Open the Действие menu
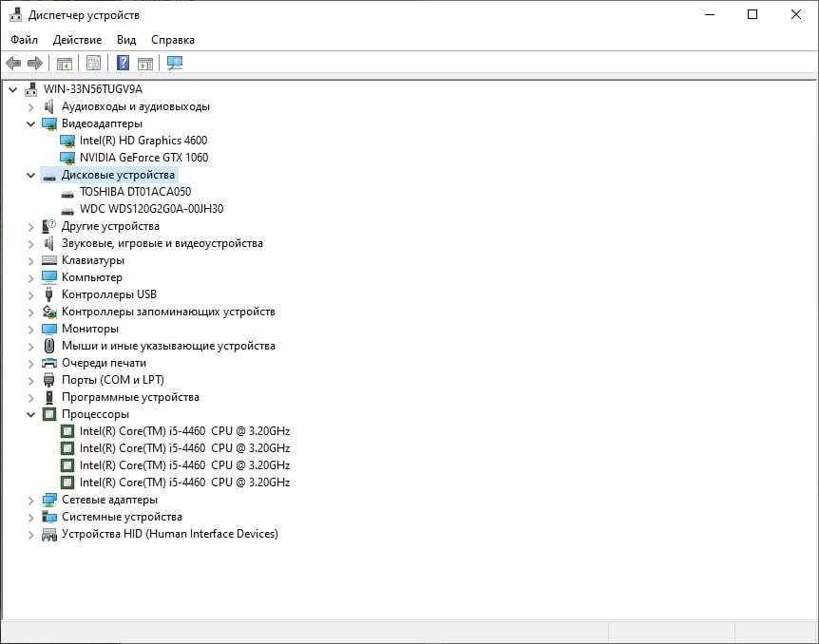The height and width of the screenshot is (644, 819). tap(77, 40)
